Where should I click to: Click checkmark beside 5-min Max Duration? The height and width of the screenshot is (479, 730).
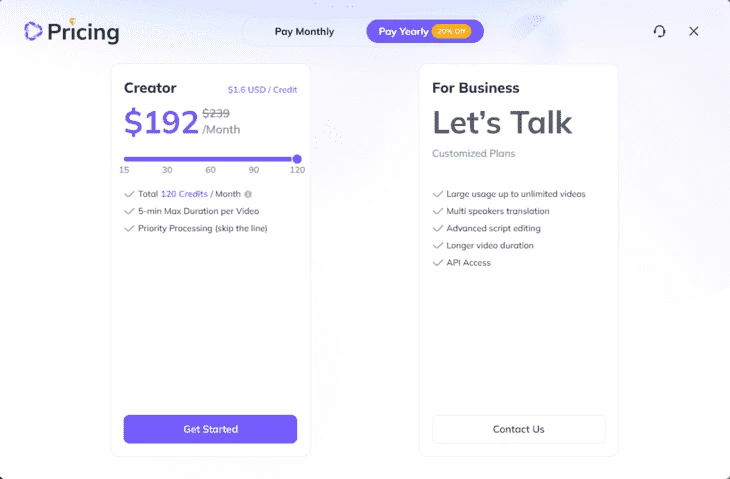click(129, 211)
